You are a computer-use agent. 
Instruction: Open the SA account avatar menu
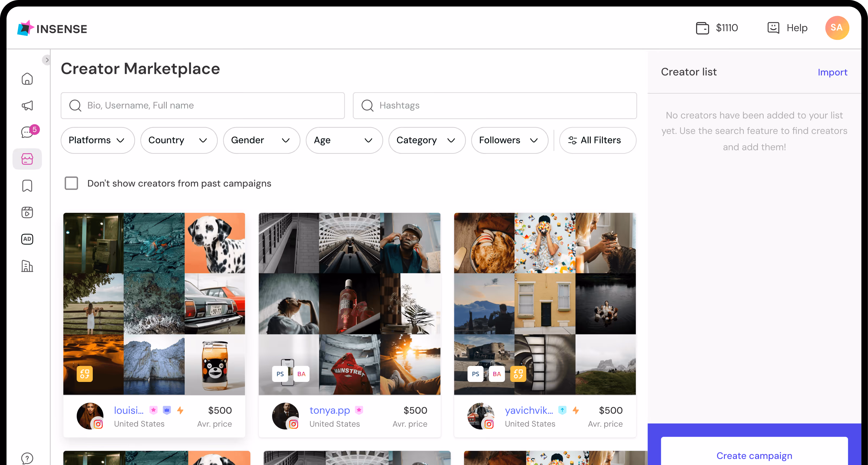coord(837,28)
